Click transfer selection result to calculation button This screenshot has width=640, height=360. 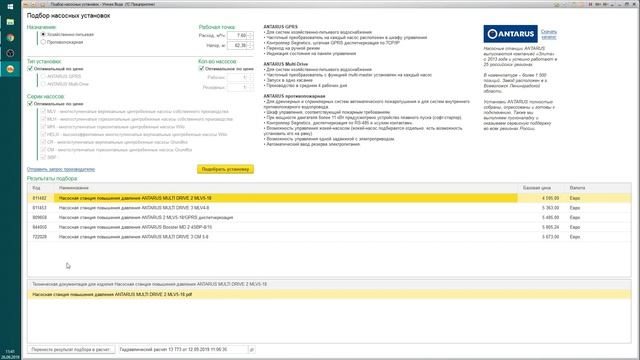tap(71, 349)
